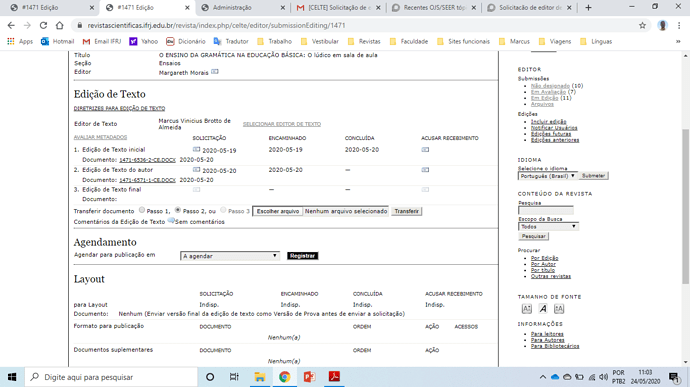690x387 pixels.
Task: Select the Passo 2 radio button
Action: (178, 210)
